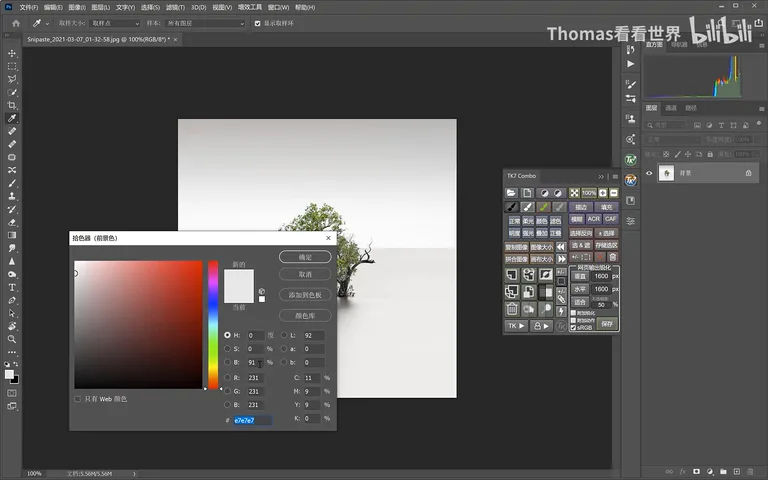Open the 滤镜(T) menu
The height and width of the screenshot is (480, 768).
(175, 7)
